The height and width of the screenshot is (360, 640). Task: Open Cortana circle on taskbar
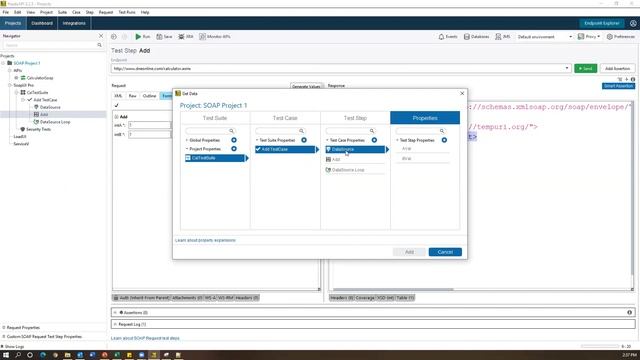tap(30, 355)
